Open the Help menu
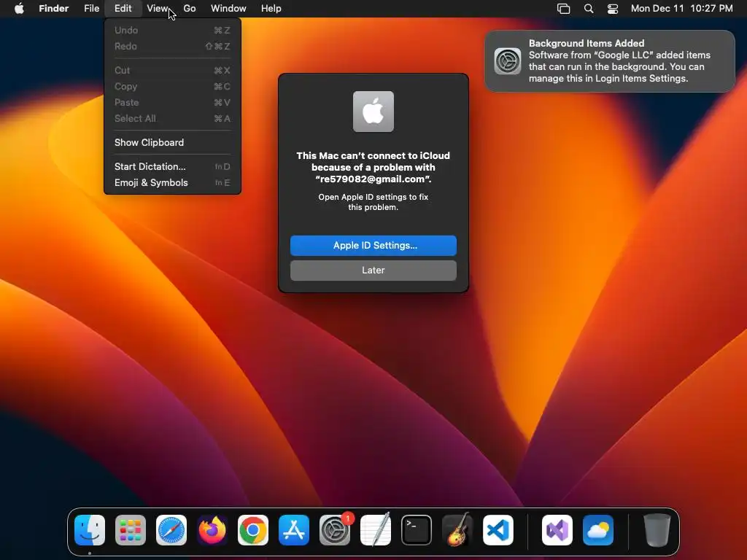The height and width of the screenshot is (560, 747). click(271, 9)
